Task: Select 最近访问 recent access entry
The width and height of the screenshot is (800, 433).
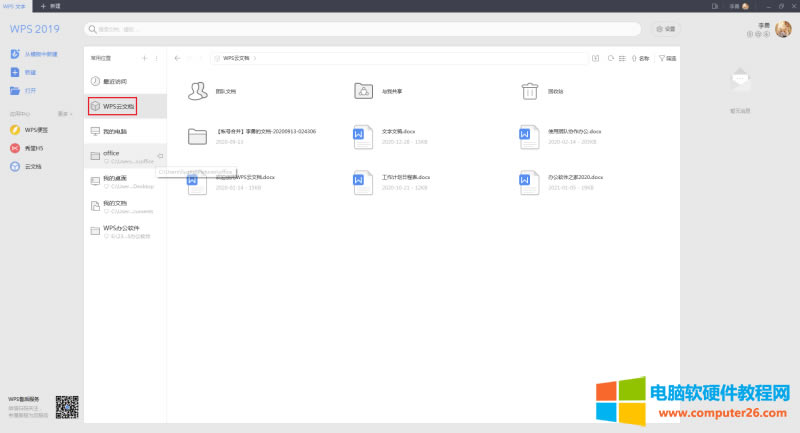Action: point(115,80)
